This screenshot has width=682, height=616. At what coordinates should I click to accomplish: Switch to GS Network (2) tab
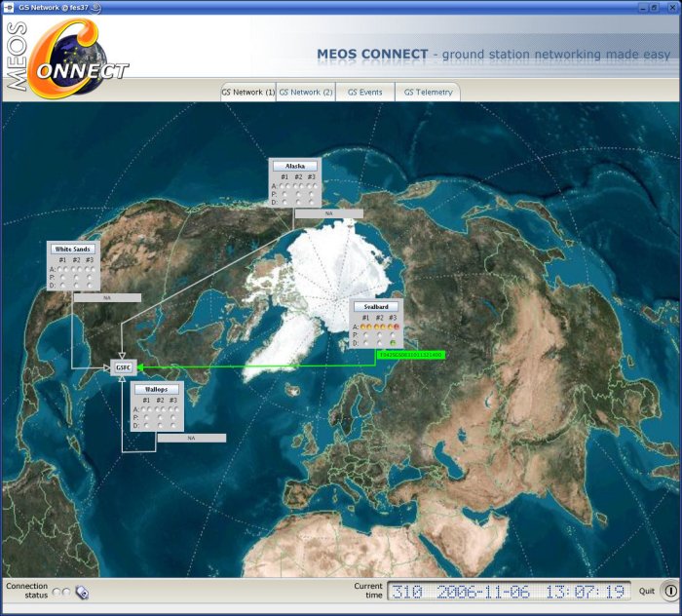(306, 92)
